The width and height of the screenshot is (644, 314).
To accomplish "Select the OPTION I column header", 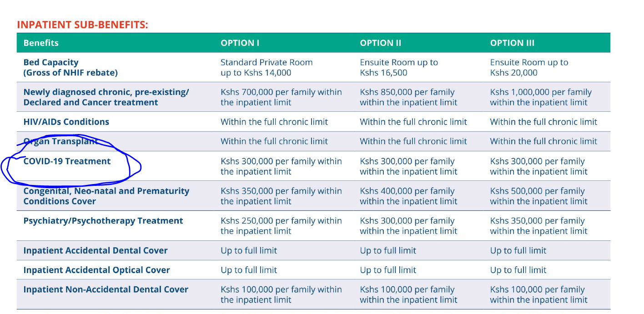I will point(240,43).
